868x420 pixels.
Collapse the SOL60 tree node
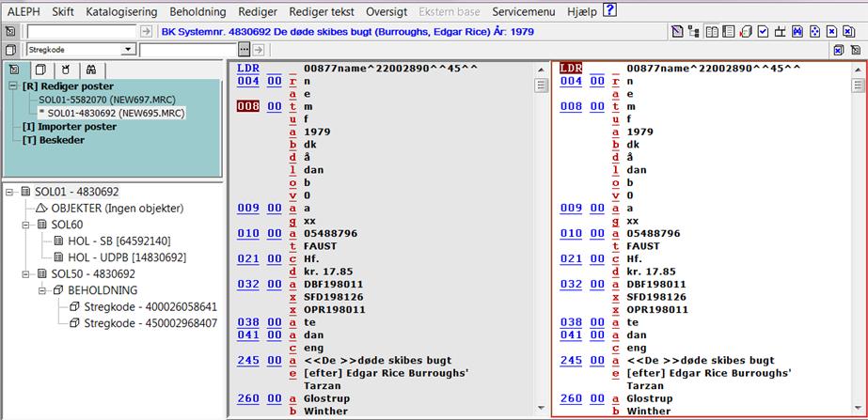click(x=26, y=226)
